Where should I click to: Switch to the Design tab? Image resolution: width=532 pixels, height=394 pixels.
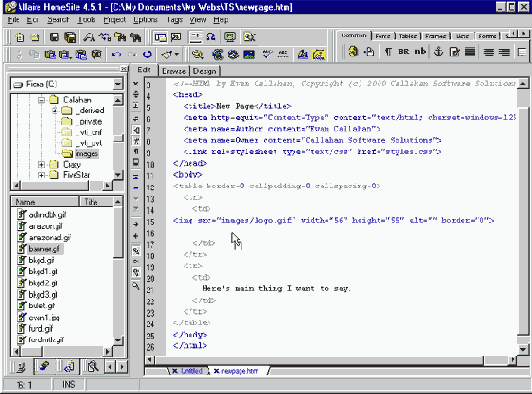point(205,71)
